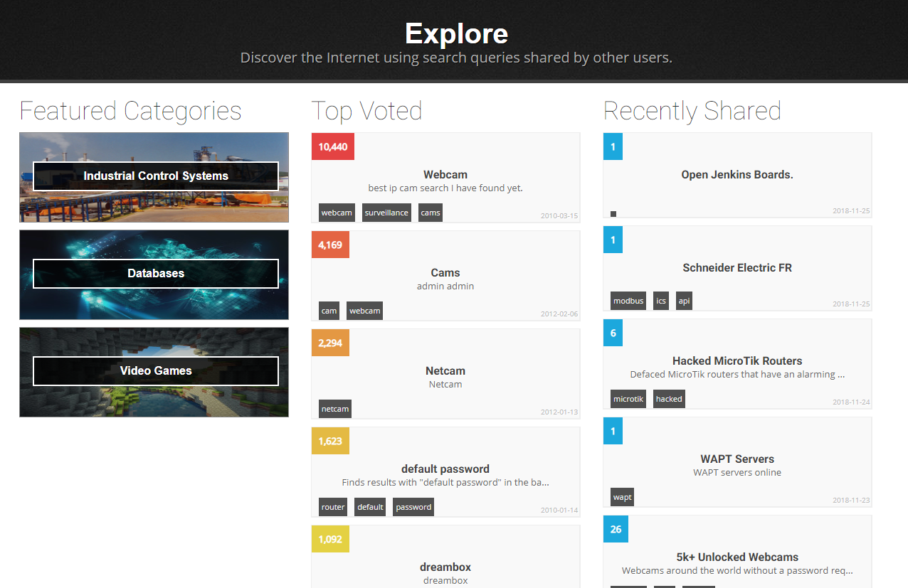Select the router tag
908x588 pixels.
click(x=333, y=507)
